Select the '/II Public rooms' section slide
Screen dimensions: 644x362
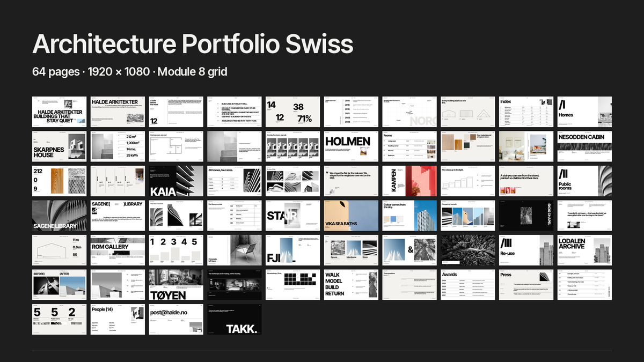[584, 181]
